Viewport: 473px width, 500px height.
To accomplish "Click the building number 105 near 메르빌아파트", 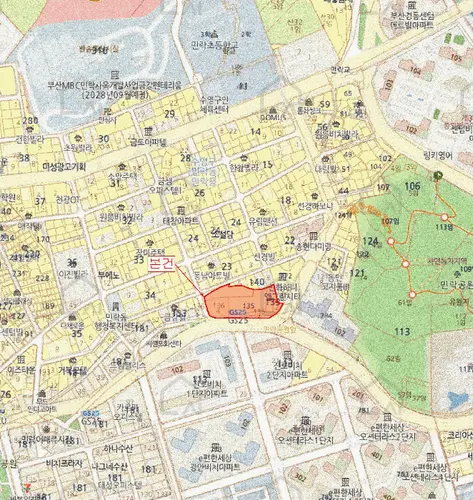I will click(456, 58).
